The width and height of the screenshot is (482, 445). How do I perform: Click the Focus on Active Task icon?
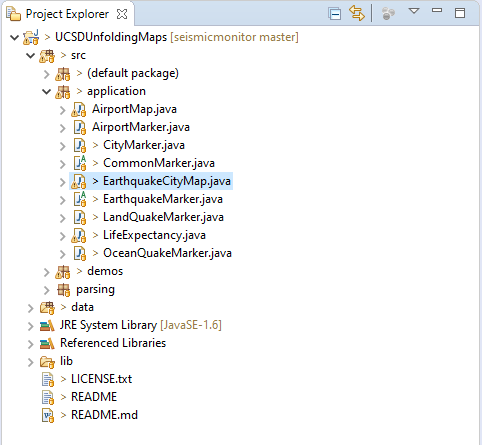click(388, 13)
